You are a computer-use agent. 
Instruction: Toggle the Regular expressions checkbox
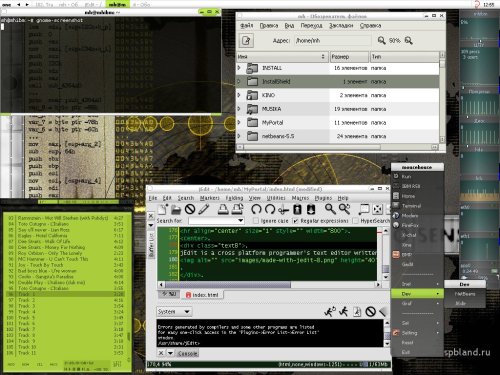coord(295,221)
